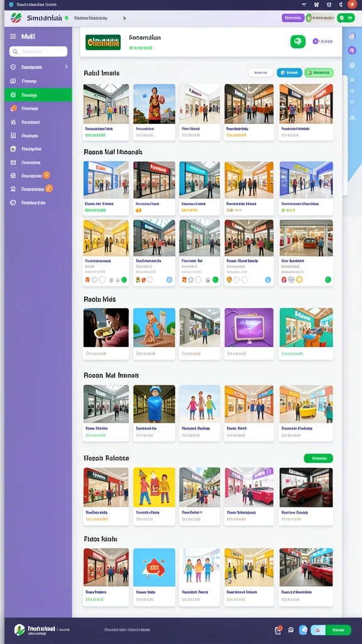Image resolution: width=362 pixels, height=644 pixels.
Task: Click the green chat bubble icon in header card
Action: coord(297,42)
